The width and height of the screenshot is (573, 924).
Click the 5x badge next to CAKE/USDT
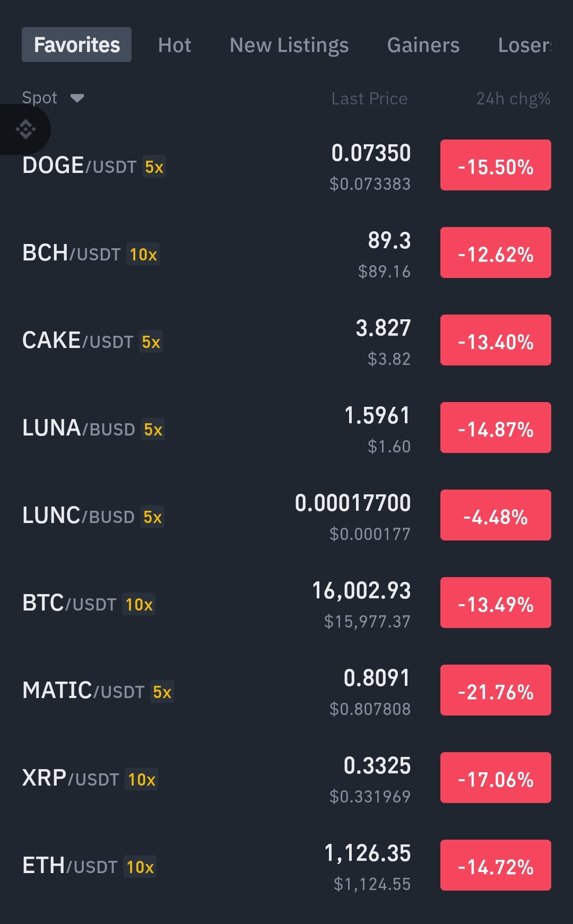click(151, 342)
